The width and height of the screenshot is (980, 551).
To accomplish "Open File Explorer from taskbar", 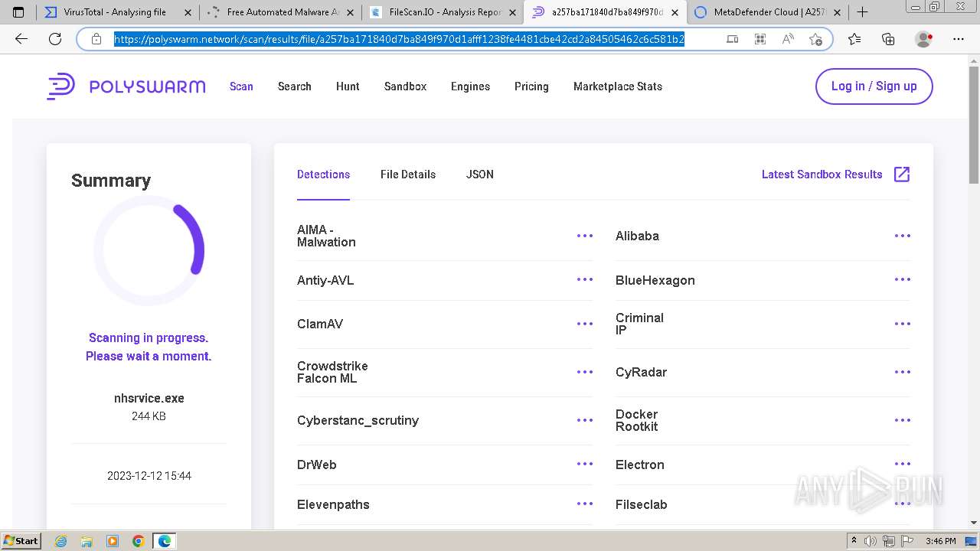I will [x=87, y=541].
